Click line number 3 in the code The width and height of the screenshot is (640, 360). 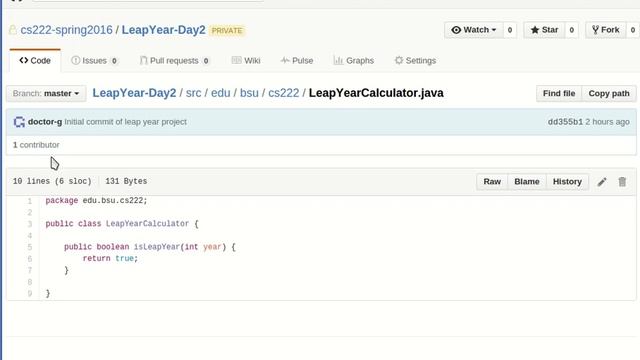pos(29,224)
